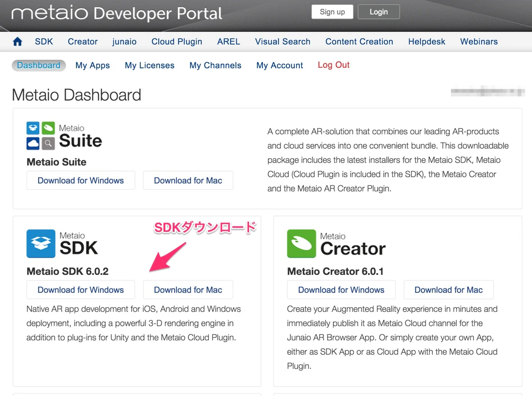Download Metaio Suite for Mac
Screen dimensions: 532x396
point(188,181)
